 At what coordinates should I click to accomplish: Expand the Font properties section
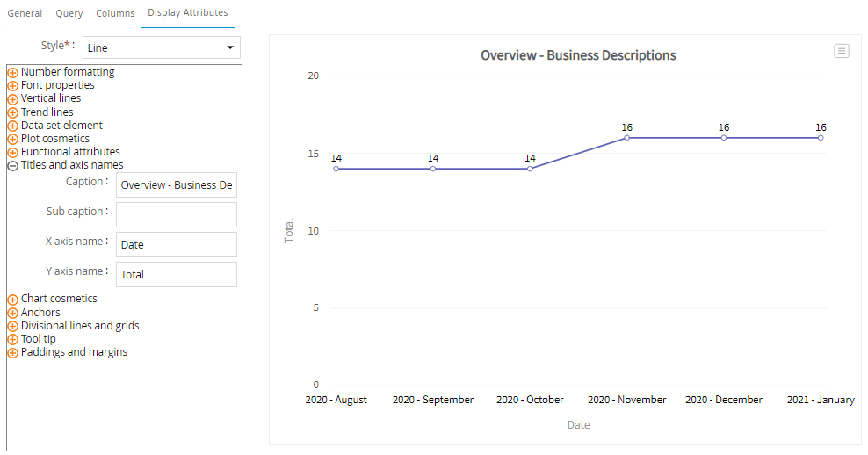(13, 86)
